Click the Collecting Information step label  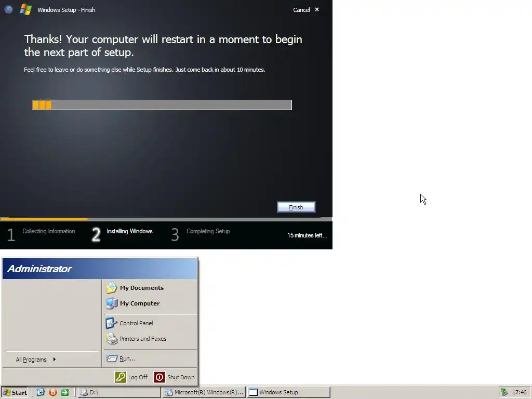pos(48,231)
